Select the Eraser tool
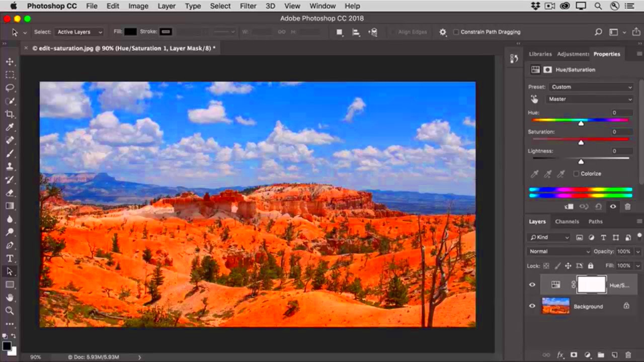 click(x=10, y=193)
